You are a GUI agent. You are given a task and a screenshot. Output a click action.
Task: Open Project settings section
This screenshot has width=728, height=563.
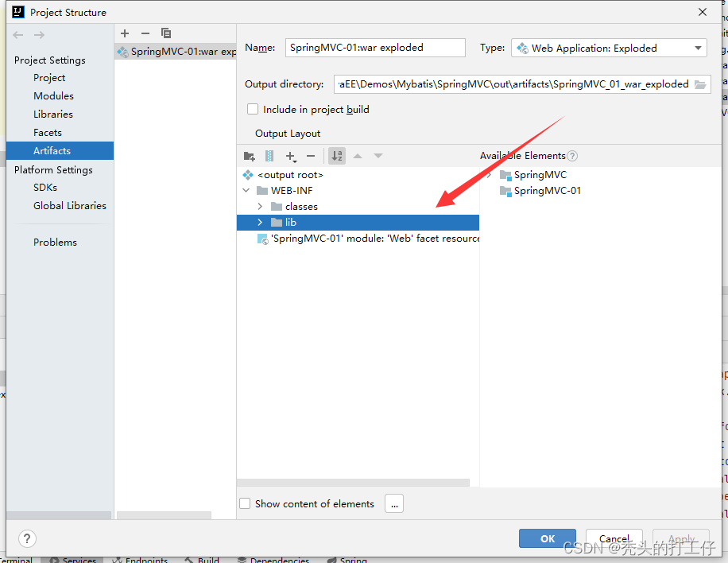pyautogui.click(x=49, y=78)
